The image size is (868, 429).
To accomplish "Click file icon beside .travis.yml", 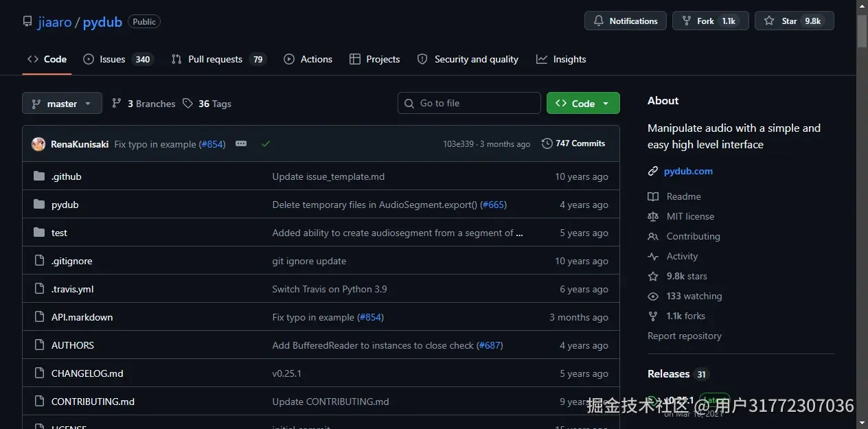I will tap(39, 289).
